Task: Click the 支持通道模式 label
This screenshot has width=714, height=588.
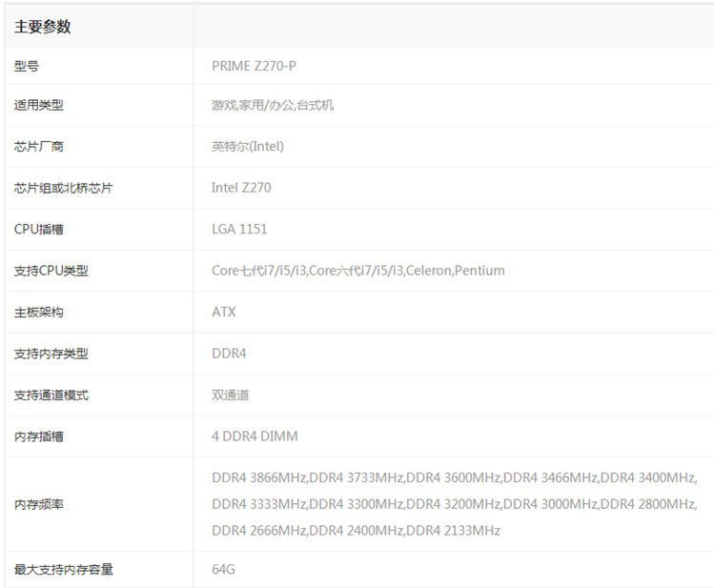Action: click(51, 395)
